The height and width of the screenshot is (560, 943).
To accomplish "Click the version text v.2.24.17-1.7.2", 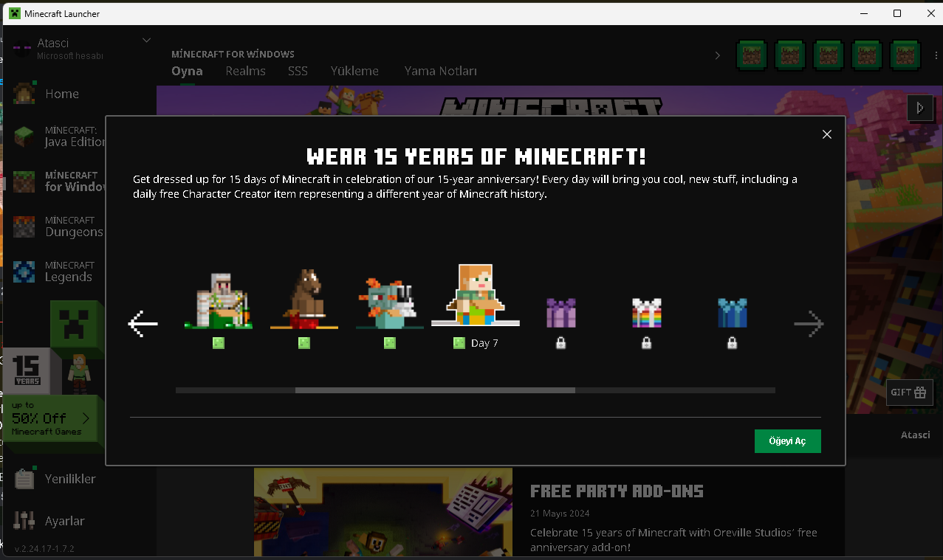I will tap(44, 549).
